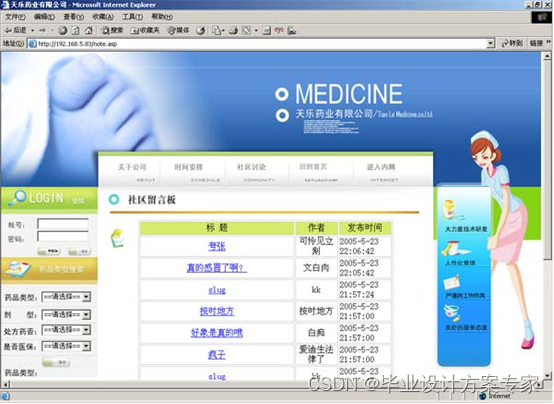This screenshot has width=554, height=404.
Task: Click the Links (链接) toolbar label
Action: pos(536,43)
